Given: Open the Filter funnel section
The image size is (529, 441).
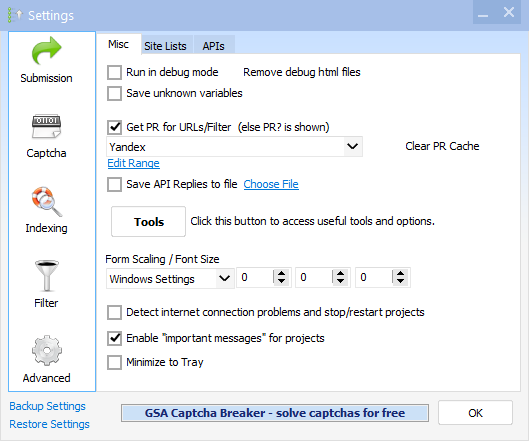Looking at the screenshot, I should click(x=46, y=284).
